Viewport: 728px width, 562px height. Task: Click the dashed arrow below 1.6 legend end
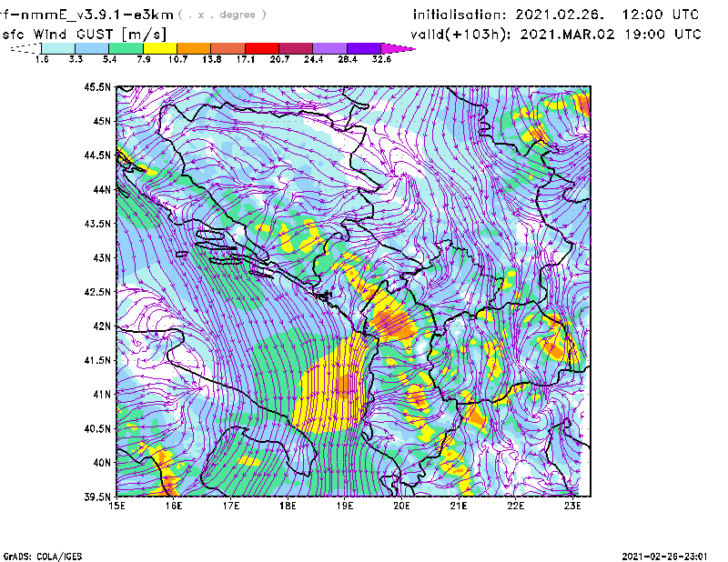[x=25, y=48]
